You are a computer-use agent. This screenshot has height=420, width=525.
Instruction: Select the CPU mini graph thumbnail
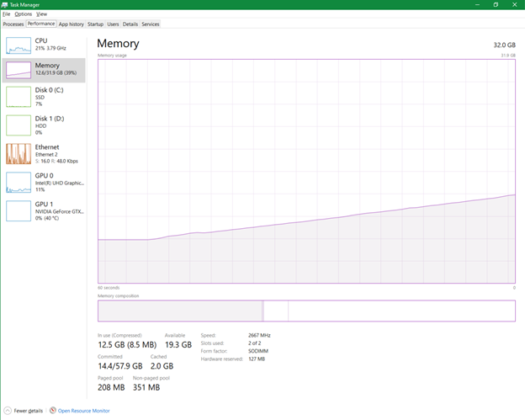point(18,45)
